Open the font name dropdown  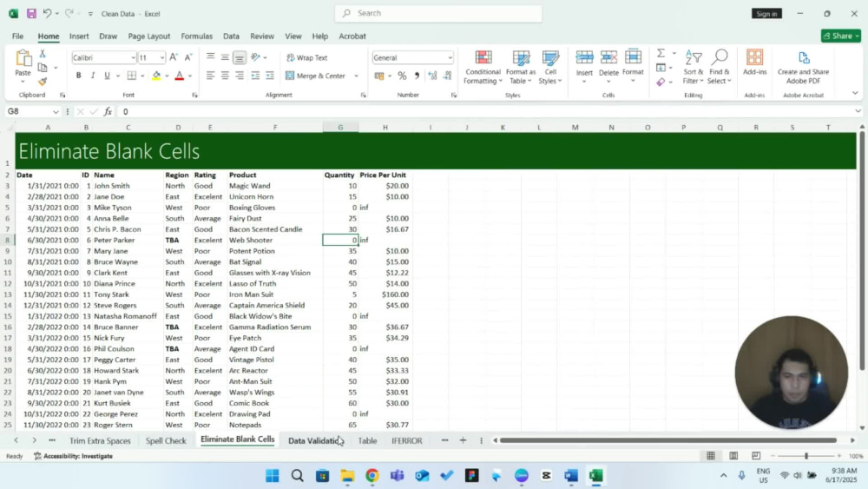(x=133, y=57)
